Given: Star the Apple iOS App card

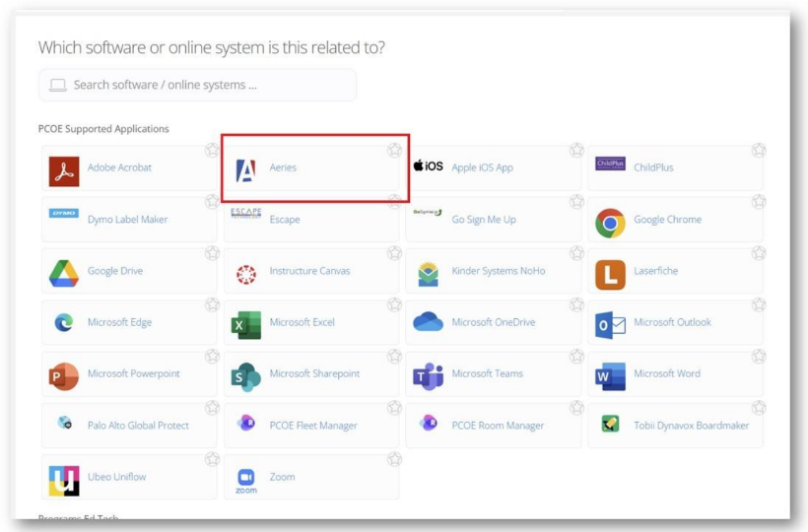Looking at the screenshot, I should point(576,150).
